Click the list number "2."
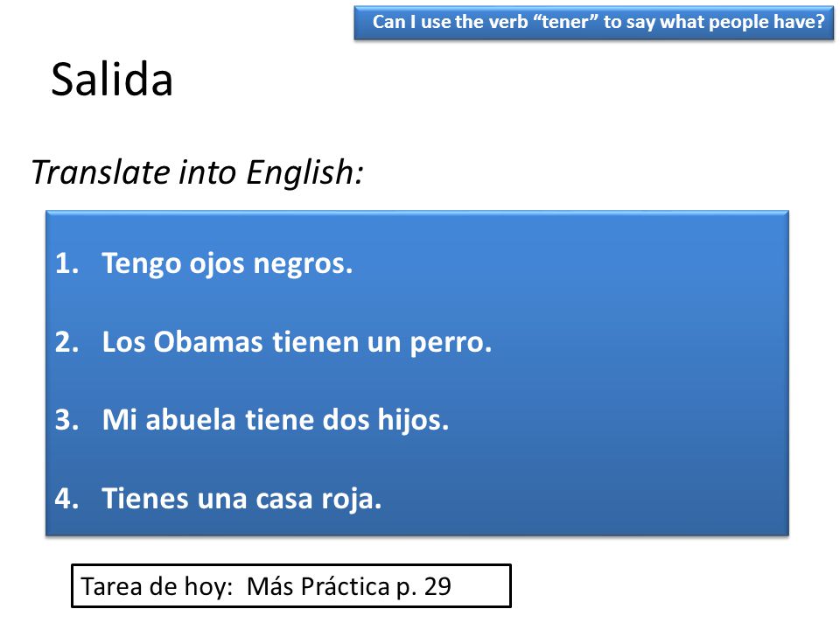The width and height of the screenshot is (840, 630). (66, 342)
